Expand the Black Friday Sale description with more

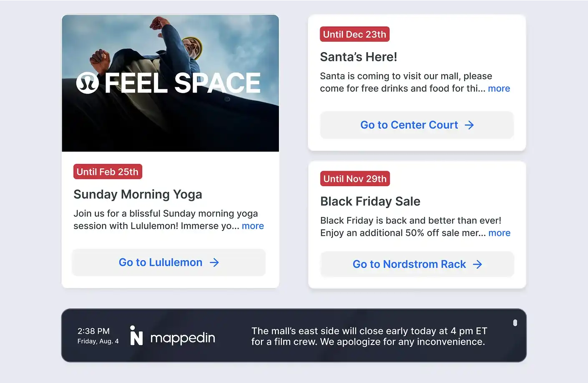[x=499, y=233]
